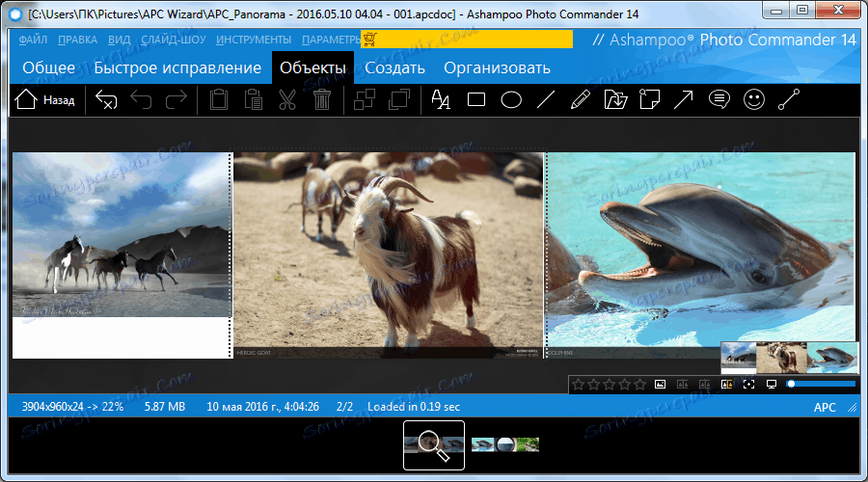Click the panorama navigator preview thumbnail
Viewport: 868px width, 482px height.
[x=789, y=358]
